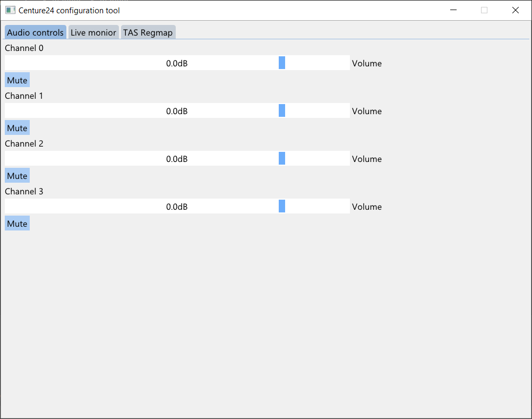Minimize the Centure24 configuration tool window

(453, 10)
